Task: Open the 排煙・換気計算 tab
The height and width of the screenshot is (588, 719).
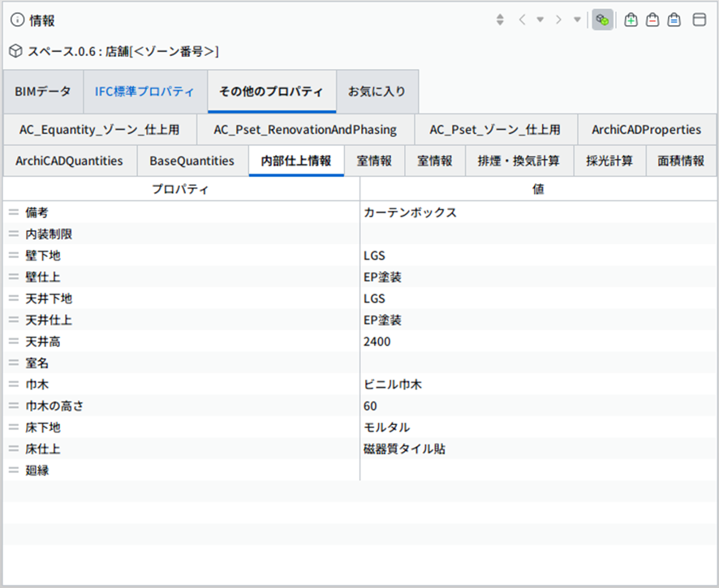Action: 519,161
